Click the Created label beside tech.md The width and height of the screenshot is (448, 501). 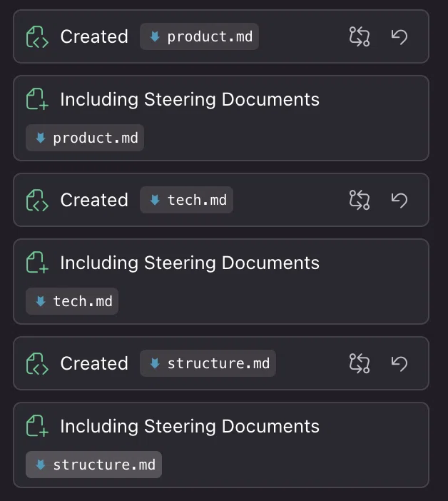click(94, 200)
